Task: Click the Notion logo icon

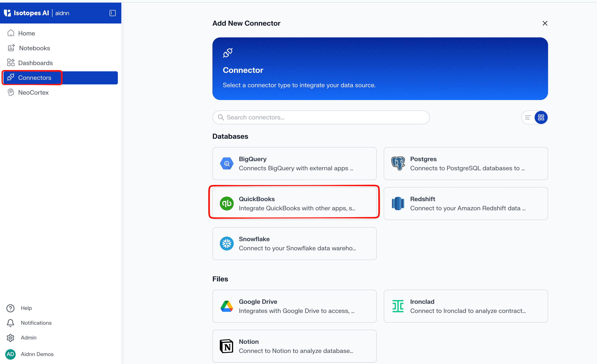Action: (x=227, y=346)
